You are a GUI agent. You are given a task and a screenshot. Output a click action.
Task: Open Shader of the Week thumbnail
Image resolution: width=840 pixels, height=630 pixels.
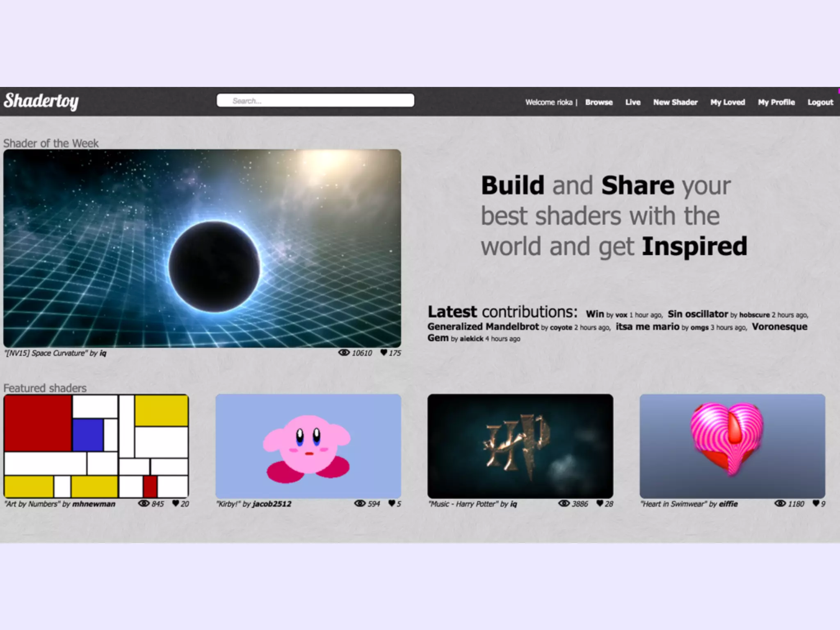click(x=202, y=248)
